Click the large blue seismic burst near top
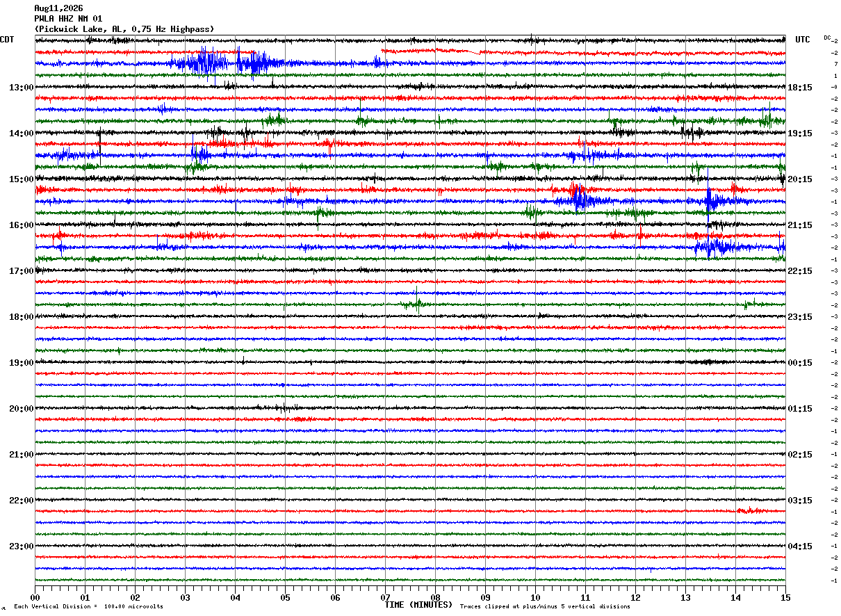Screen dimensions: 841x616 [x=229, y=63]
